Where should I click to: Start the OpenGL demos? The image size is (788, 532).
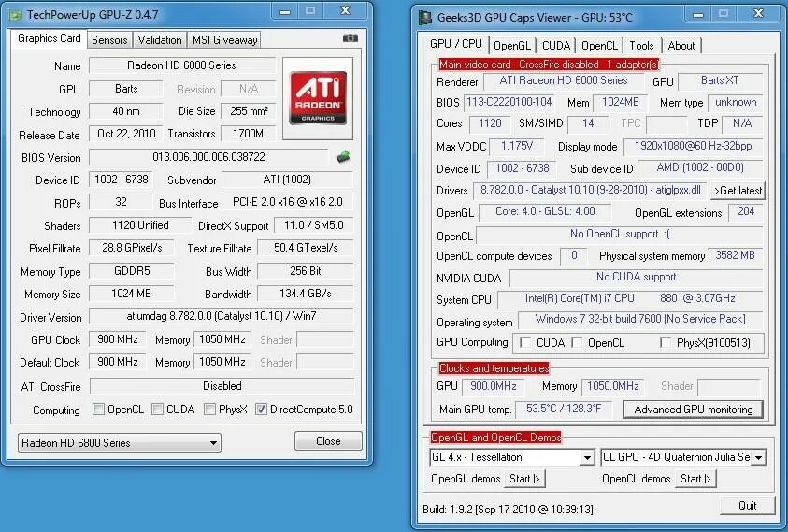pos(524,479)
